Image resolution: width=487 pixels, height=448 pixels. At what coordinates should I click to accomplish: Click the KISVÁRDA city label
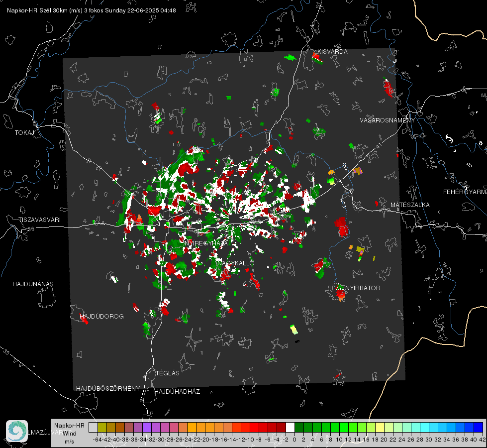332,52
